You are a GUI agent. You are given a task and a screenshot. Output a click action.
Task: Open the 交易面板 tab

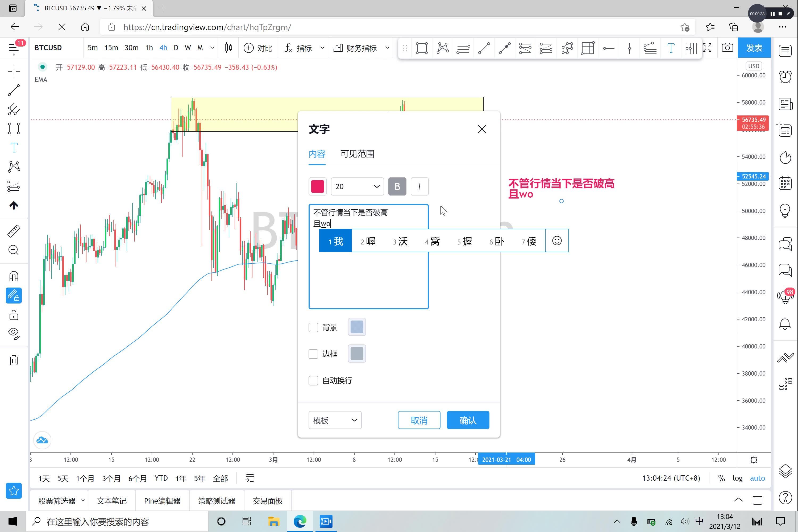[x=268, y=500]
